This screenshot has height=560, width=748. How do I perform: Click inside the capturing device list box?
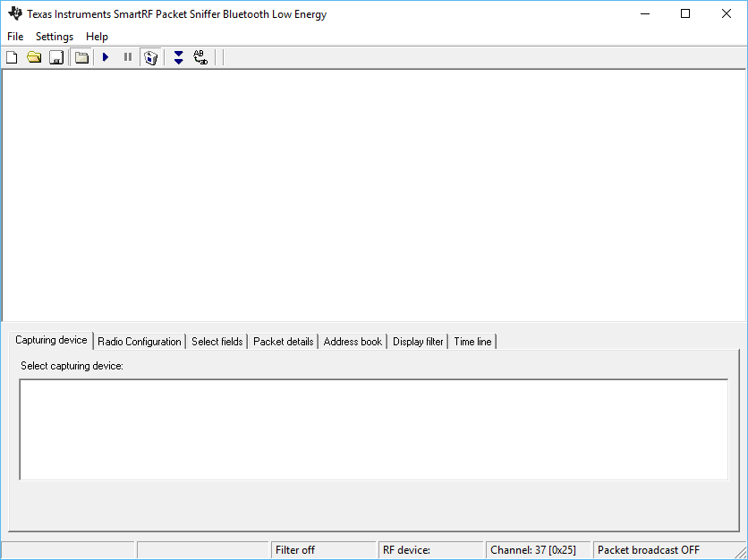point(374,429)
